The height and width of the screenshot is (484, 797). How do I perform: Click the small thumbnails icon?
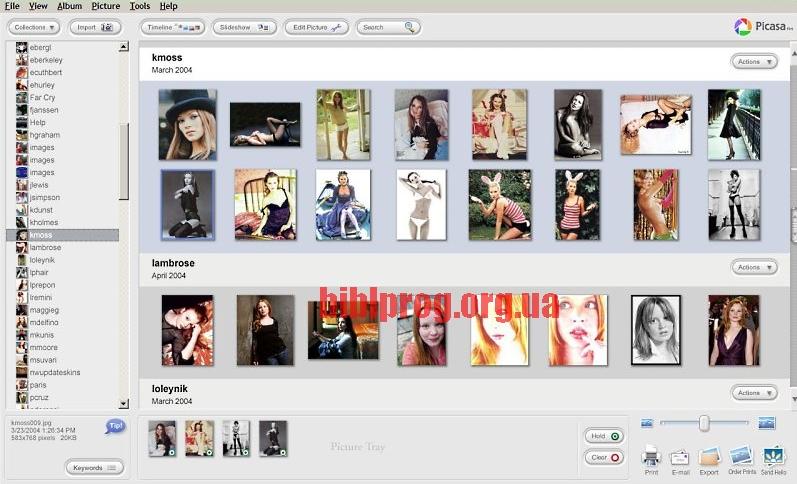[647, 423]
